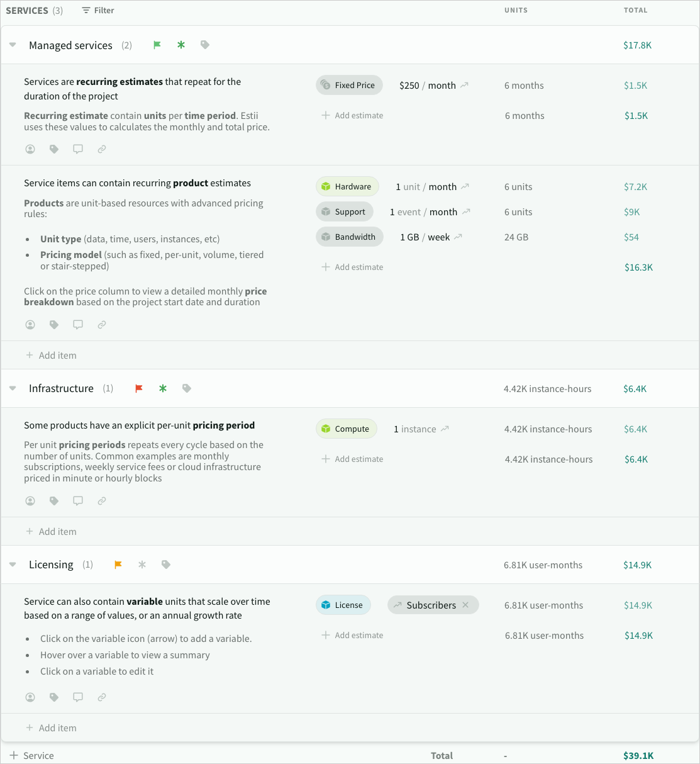Toggle the green asterisk on Infrastructure
The width and height of the screenshot is (700, 764).
[x=163, y=388]
